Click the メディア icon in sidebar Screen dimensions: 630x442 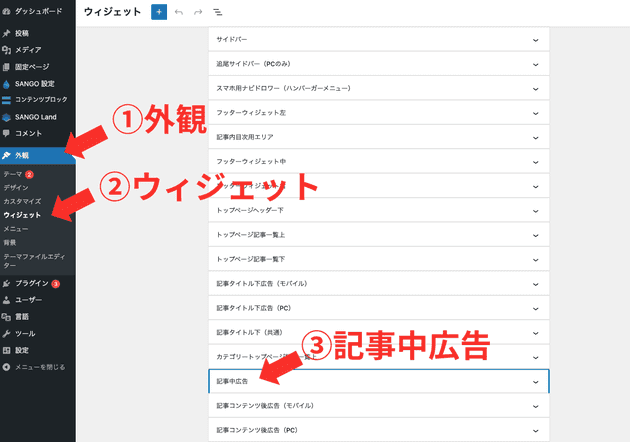tap(6, 50)
